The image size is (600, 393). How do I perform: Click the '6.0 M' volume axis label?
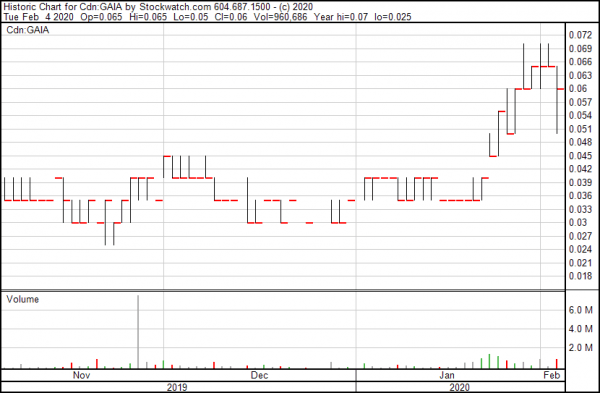pyautogui.click(x=580, y=310)
